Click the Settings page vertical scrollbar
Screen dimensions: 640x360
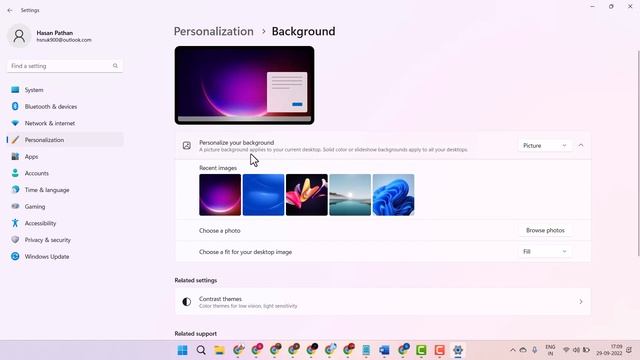[x=638, y=153]
